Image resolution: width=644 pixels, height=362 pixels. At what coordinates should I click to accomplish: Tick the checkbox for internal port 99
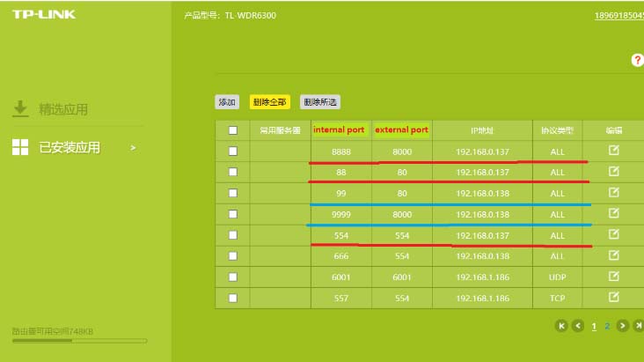tap(233, 193)
